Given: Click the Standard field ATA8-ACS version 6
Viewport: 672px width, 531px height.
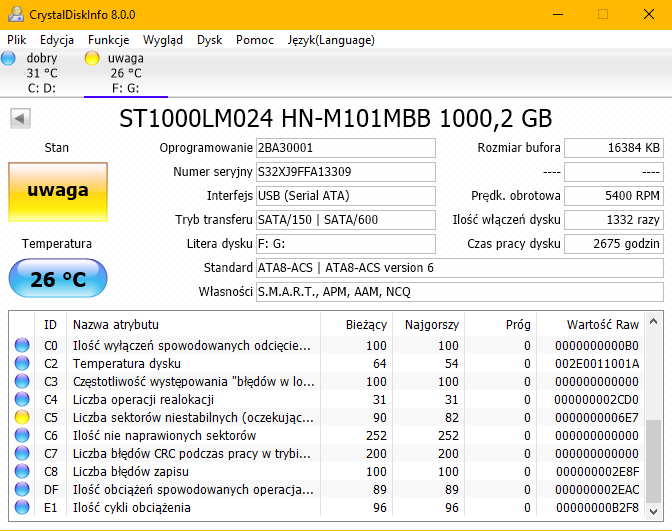Looking at the screenshot, I should click(460, 268).
